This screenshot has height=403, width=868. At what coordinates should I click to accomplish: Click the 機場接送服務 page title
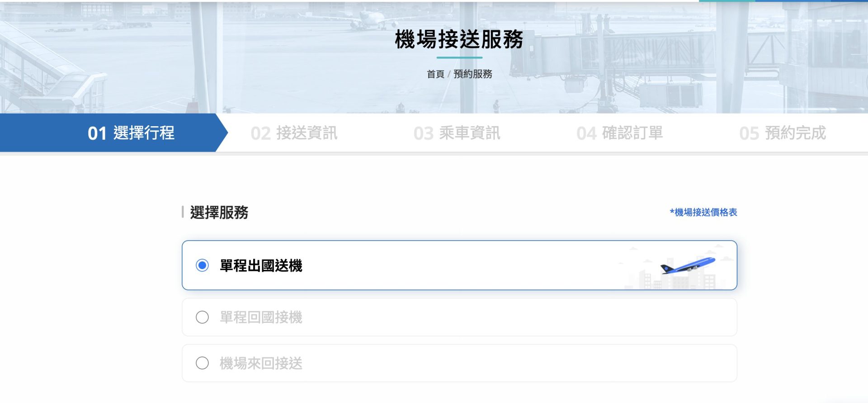coord(459,39)
